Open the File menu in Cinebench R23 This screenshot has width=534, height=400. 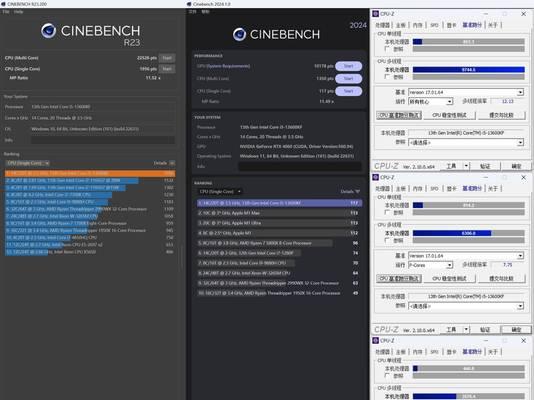coord(6,12)
